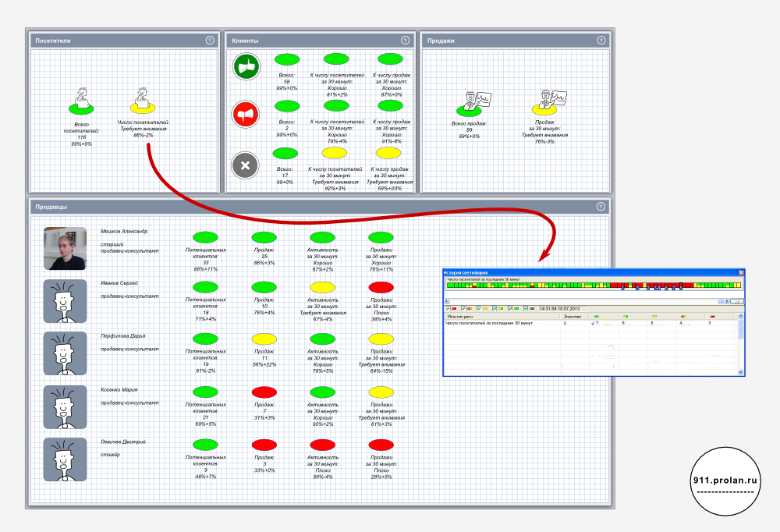
Task: Open help for the Клиенты panel
Action: click(405, 41)
